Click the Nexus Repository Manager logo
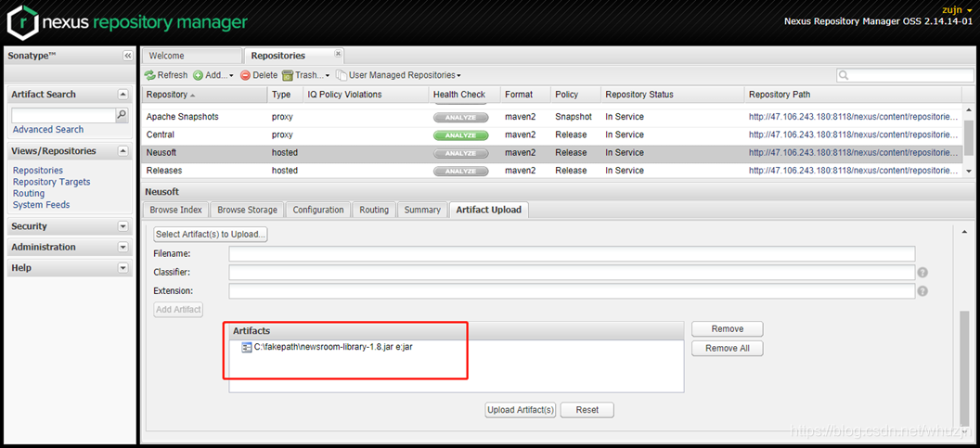The image size is (980, 448). [127, 22]
